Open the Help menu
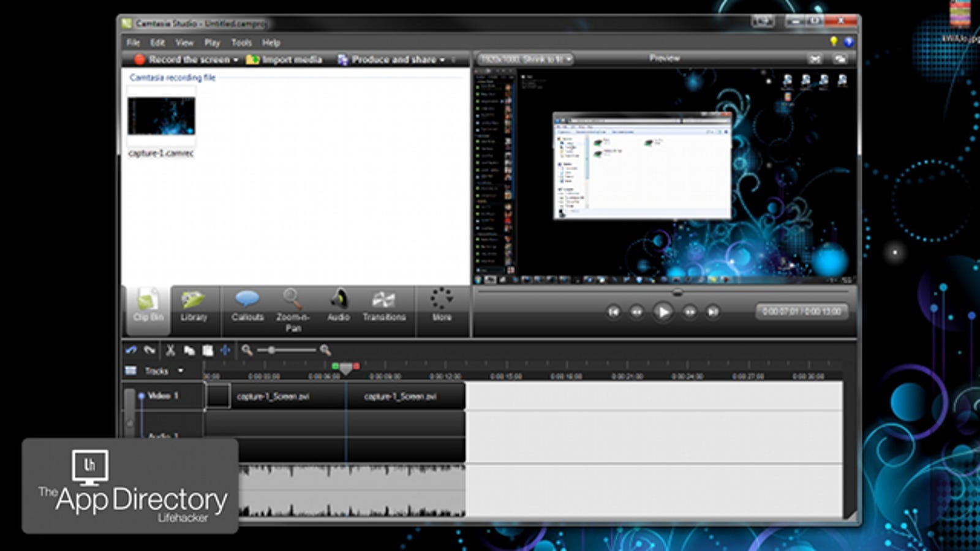Screen dimensions: 980x551 [271, 43]
